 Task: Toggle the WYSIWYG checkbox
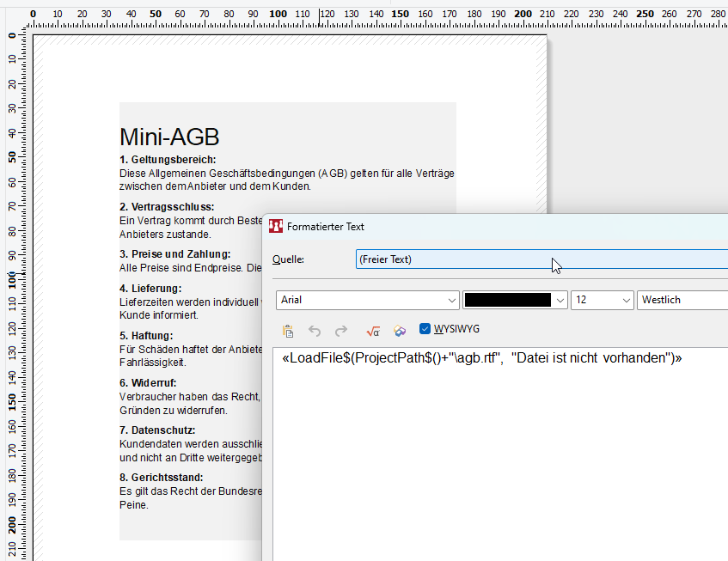coord(425,329)
